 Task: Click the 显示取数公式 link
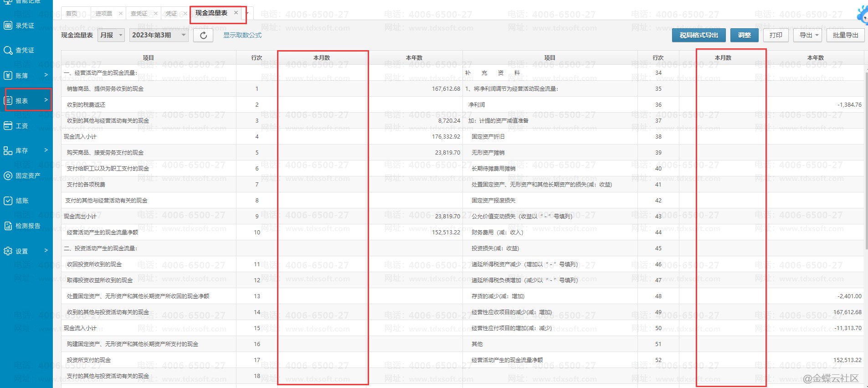click(242, 35)
